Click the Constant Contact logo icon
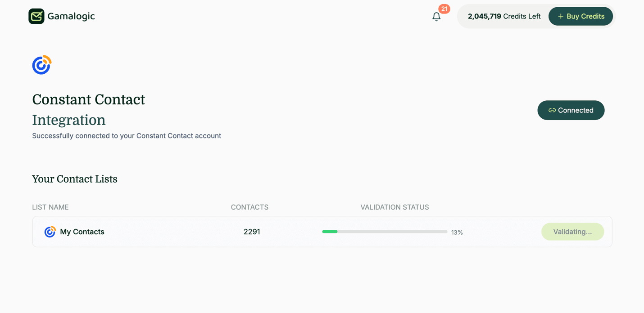The height and width of the screenshot is (313, 644). tap(41, 65)
